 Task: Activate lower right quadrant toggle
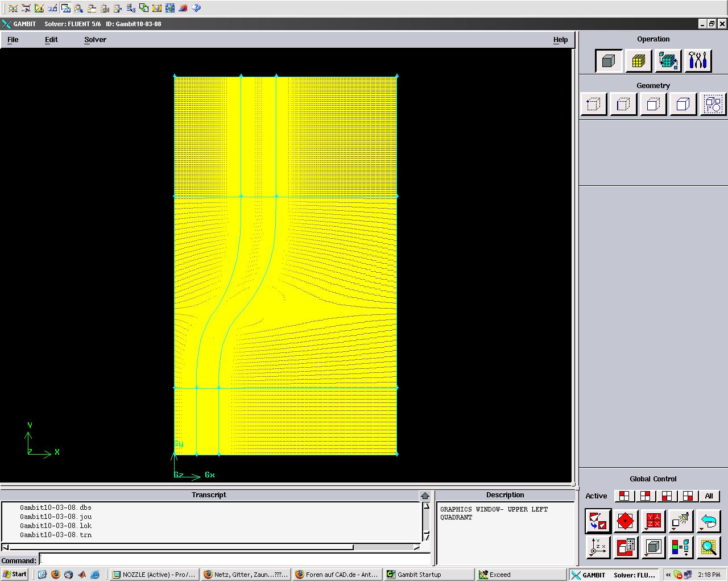pyautogui.click(x=688, y=496)
